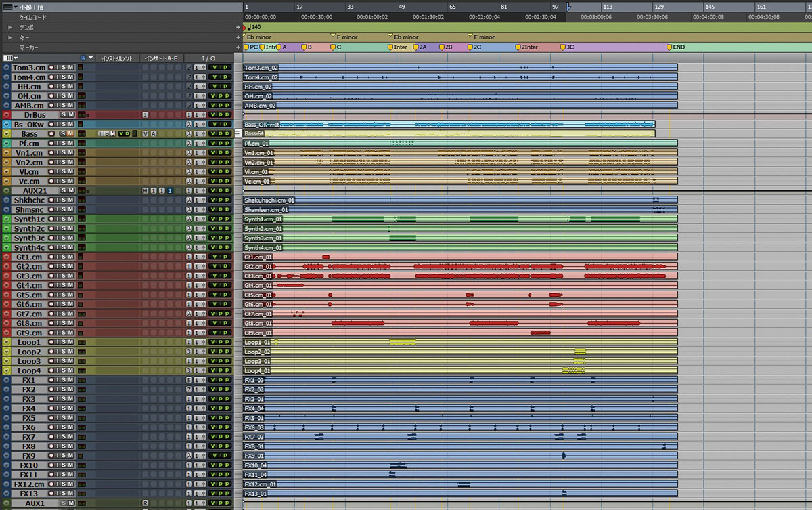Mute the Vc.cm track
Screen dimensions: 812x510
(x=70, y=182)
